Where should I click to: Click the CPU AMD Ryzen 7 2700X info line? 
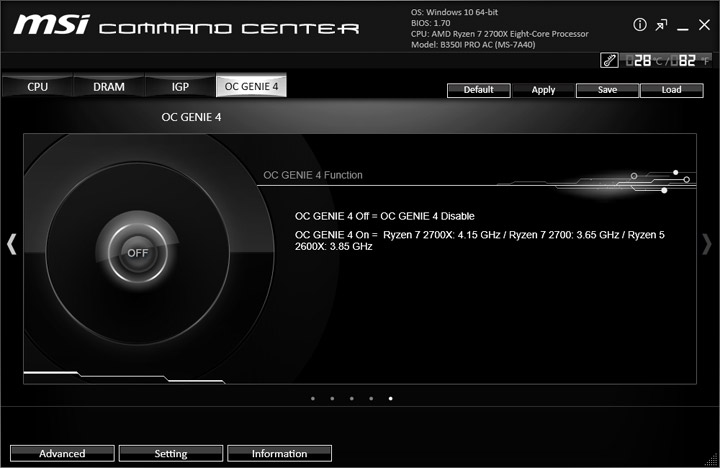500,34
